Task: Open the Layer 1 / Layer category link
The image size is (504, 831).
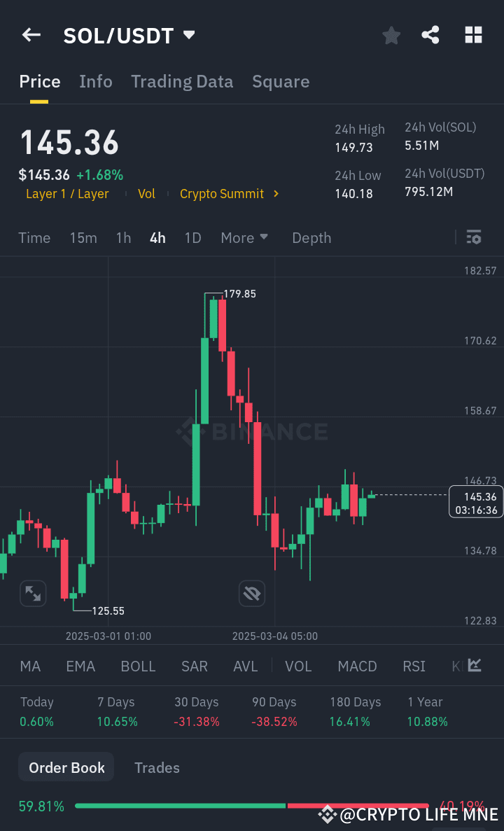Action: pos(67,194)
